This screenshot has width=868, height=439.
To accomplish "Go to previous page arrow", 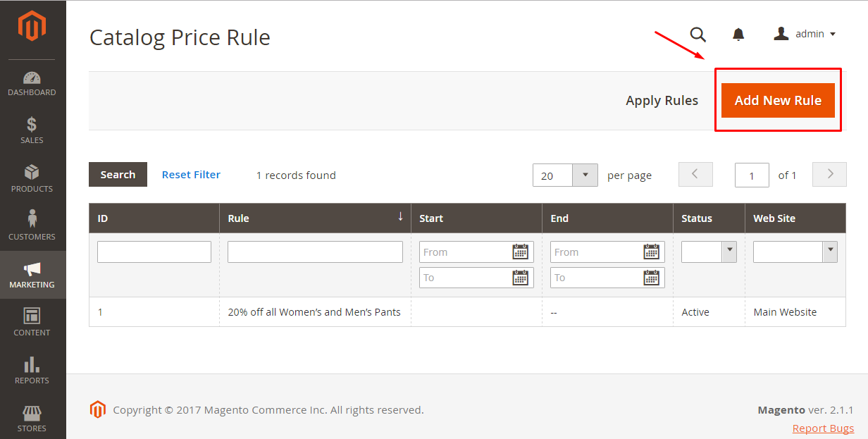I will (695, 174).
